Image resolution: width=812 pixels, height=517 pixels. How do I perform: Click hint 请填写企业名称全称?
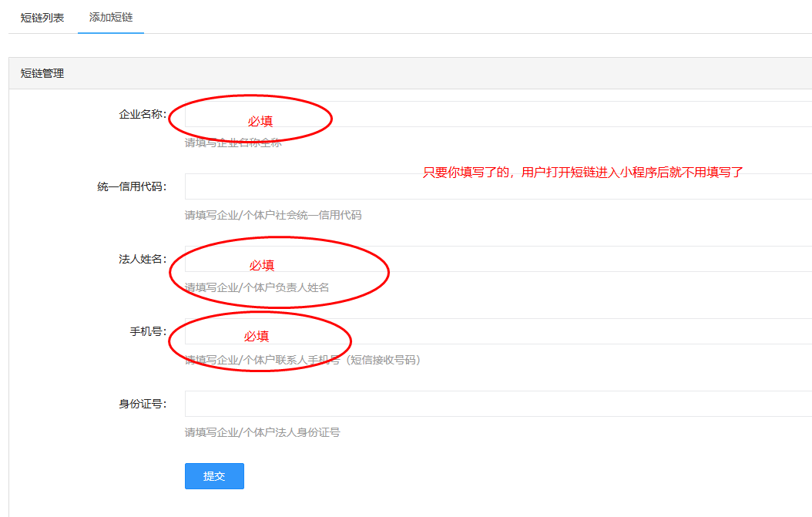click(x=233, y=143)
